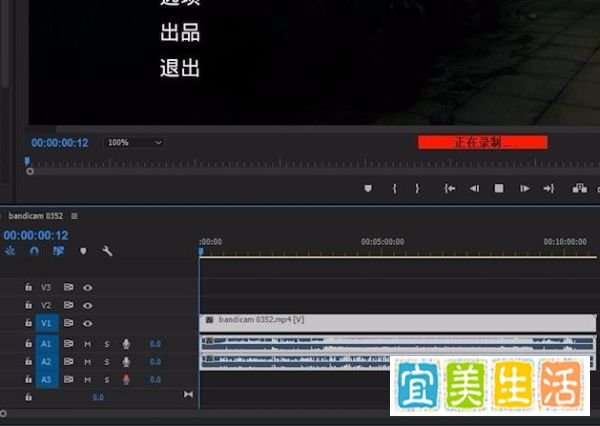The height and width of the screenshot is (426, 600).
Task: Mute audio track A2
Action: 88,362
